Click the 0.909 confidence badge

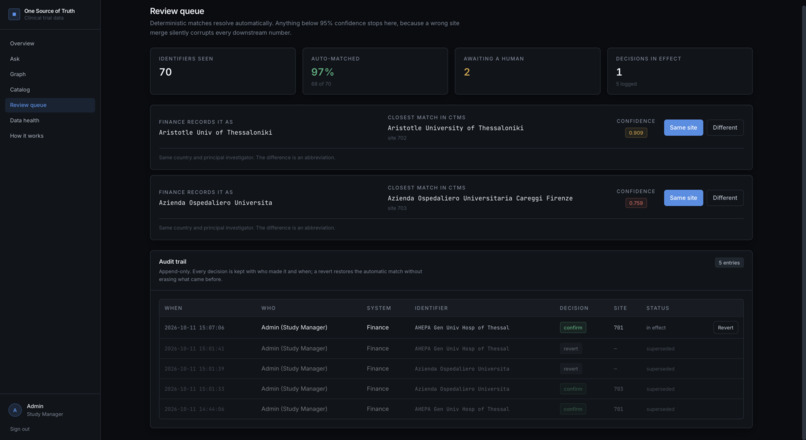[x=636, y=133]
